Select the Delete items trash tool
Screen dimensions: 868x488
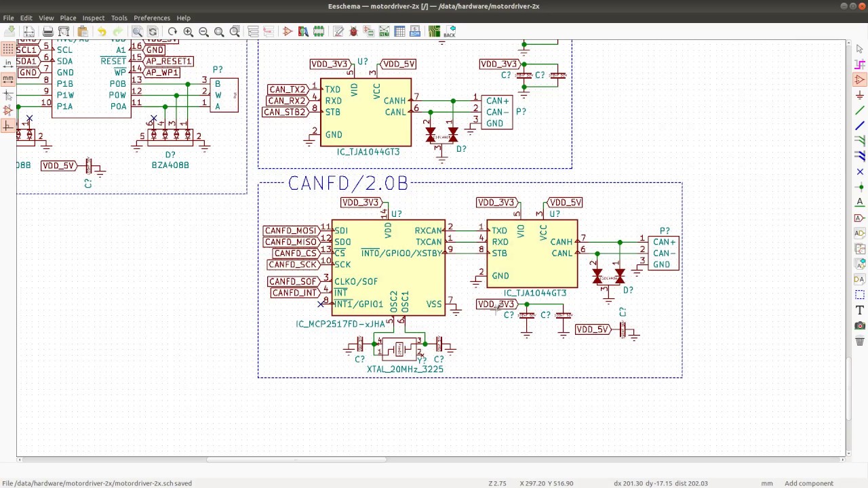(x=860, y=341)
